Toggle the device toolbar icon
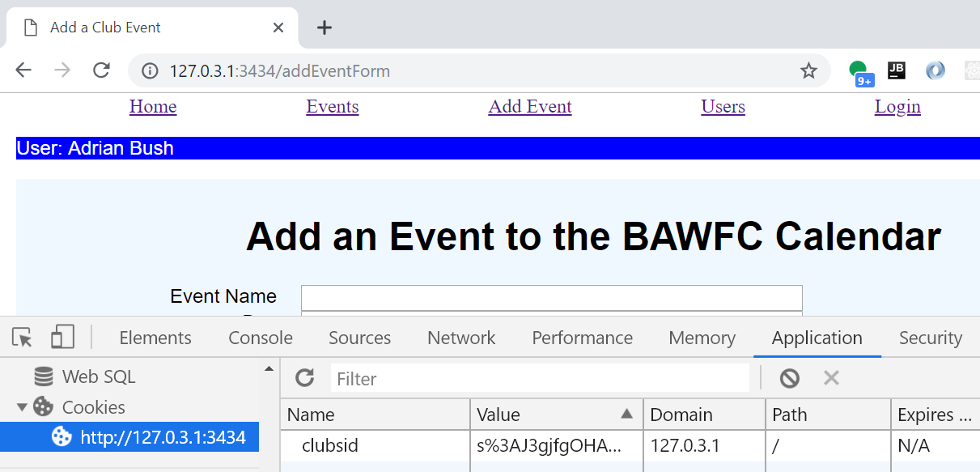 coord(62,338)
